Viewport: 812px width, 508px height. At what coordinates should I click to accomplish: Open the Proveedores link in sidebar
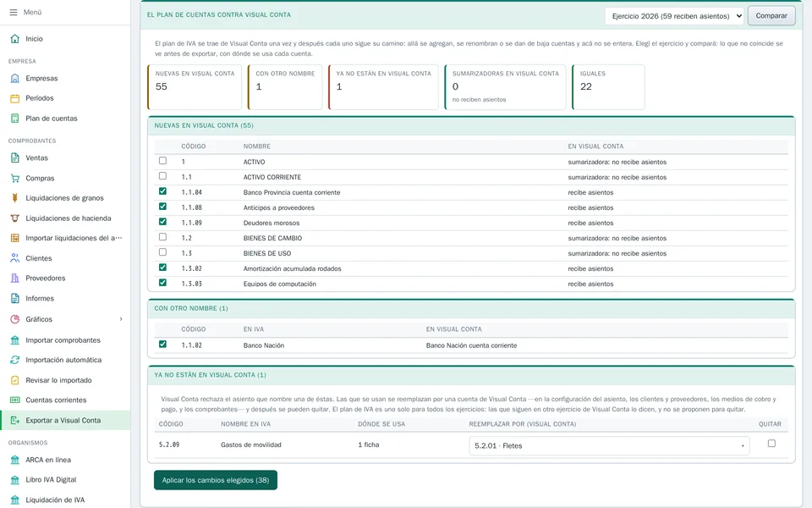pos(65,279)
